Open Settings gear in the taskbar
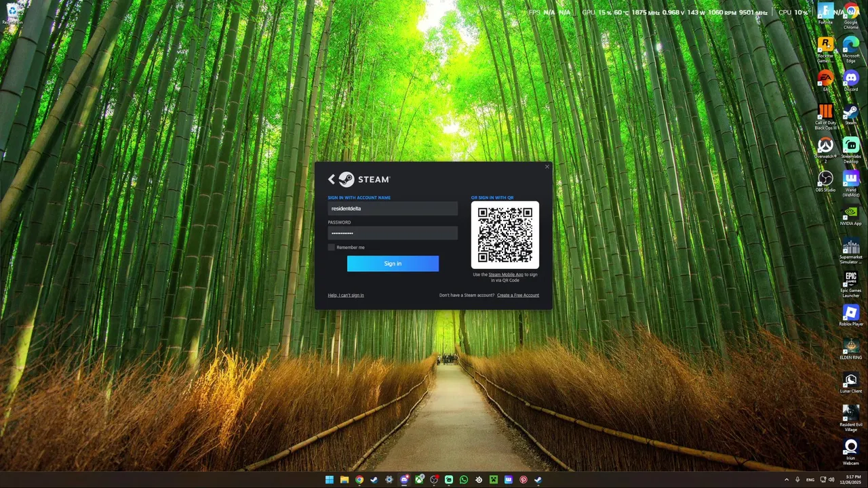Viewport: 868px width, 488px height. [389, 480]
